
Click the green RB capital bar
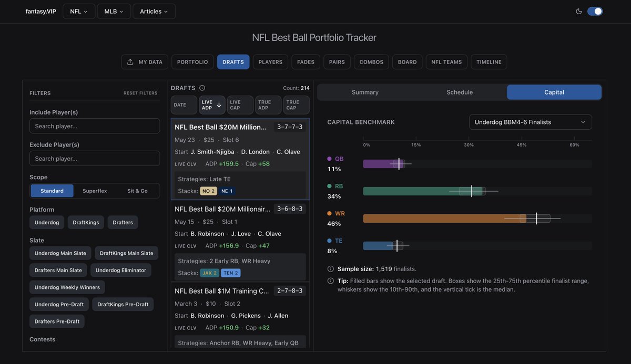[424, 191]
